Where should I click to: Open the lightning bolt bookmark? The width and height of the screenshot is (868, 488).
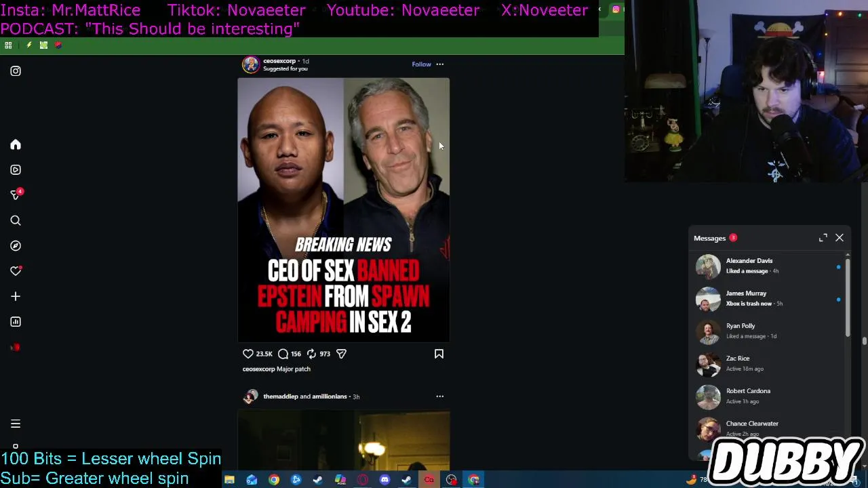pos(28,45)
